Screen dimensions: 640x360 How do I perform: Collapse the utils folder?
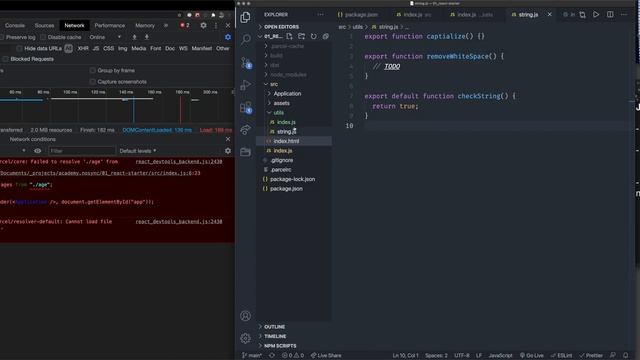(279, 113)
